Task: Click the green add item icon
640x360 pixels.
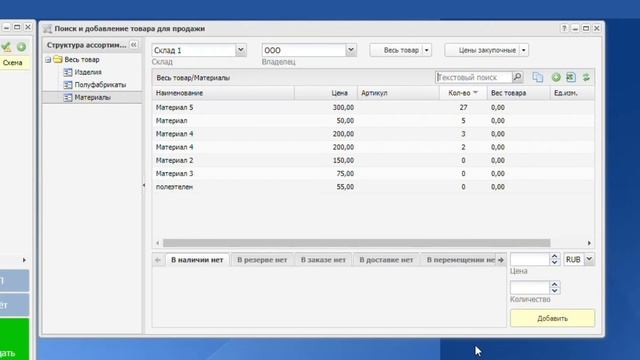Action: click(556, 77)
